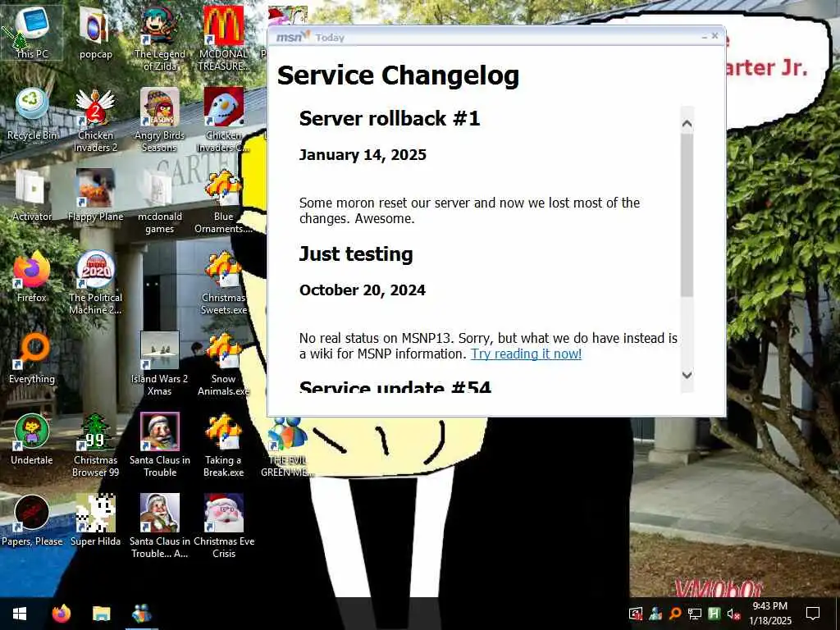The height and width of the screenshot is (630, 840).
Task: Launch The Legend of Zilda shortcut
Action: click(x=160, y=38)
